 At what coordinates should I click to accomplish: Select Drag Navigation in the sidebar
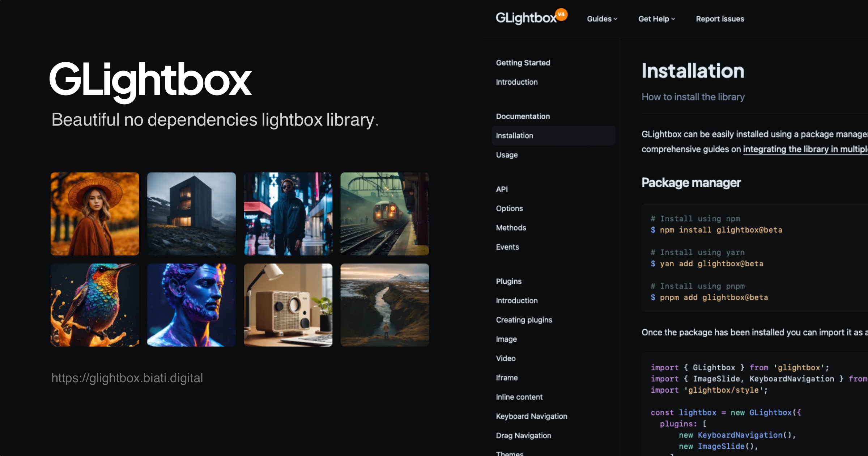pos(523,435)
